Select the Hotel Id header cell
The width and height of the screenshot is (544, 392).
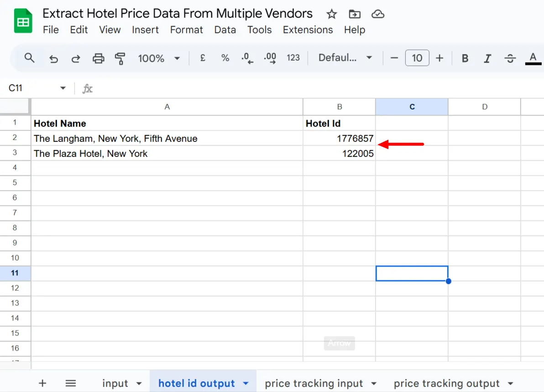coord(339,123)
